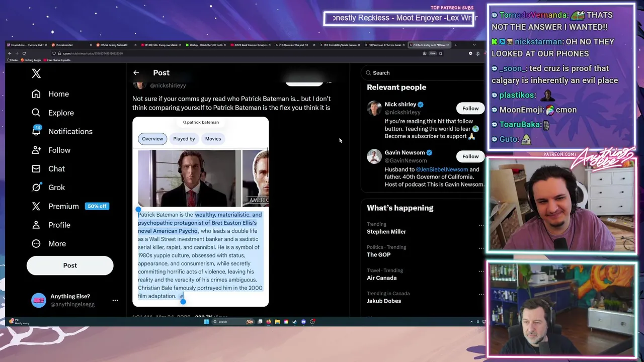Open Patrick Bateman photo thumbnail
The height and width of the screenshot is (362, 644).
click(190, 178)
